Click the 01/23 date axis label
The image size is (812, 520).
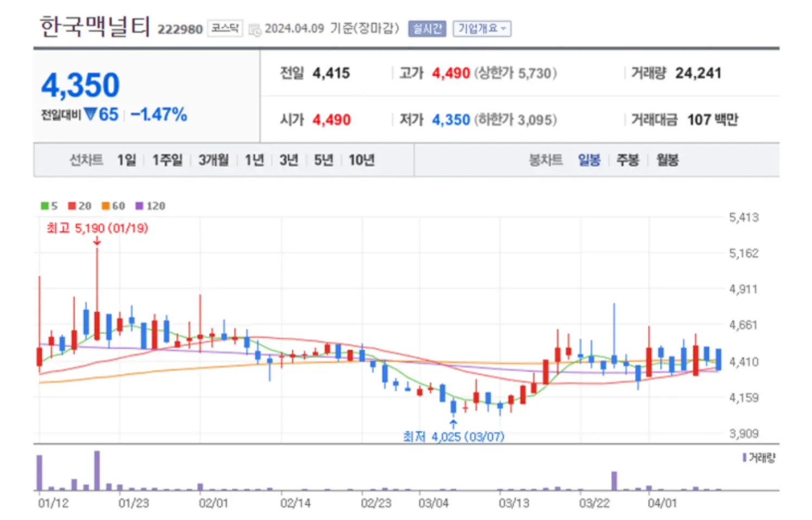point(134,503)
